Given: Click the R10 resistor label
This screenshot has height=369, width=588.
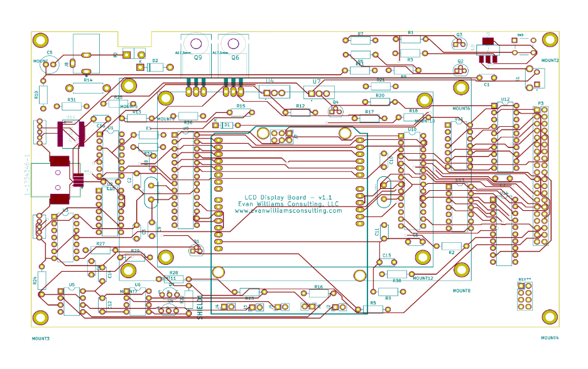Looking at the screenshot, I should pyautogui.click(x=36, y=95).
